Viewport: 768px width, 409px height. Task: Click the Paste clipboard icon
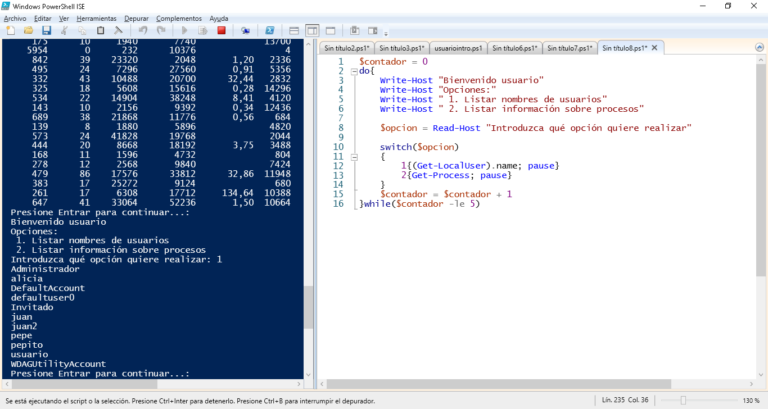101,31
